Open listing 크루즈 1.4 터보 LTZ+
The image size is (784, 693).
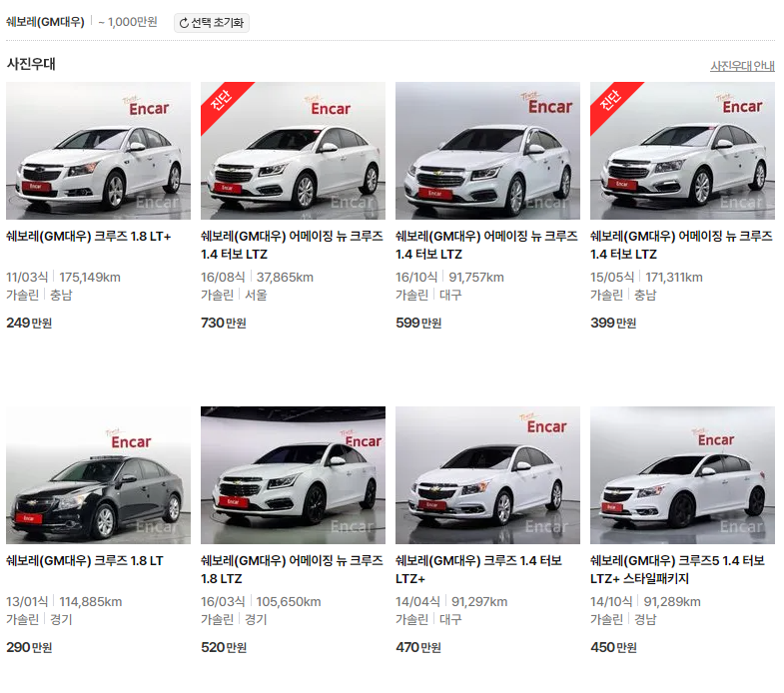479,569
